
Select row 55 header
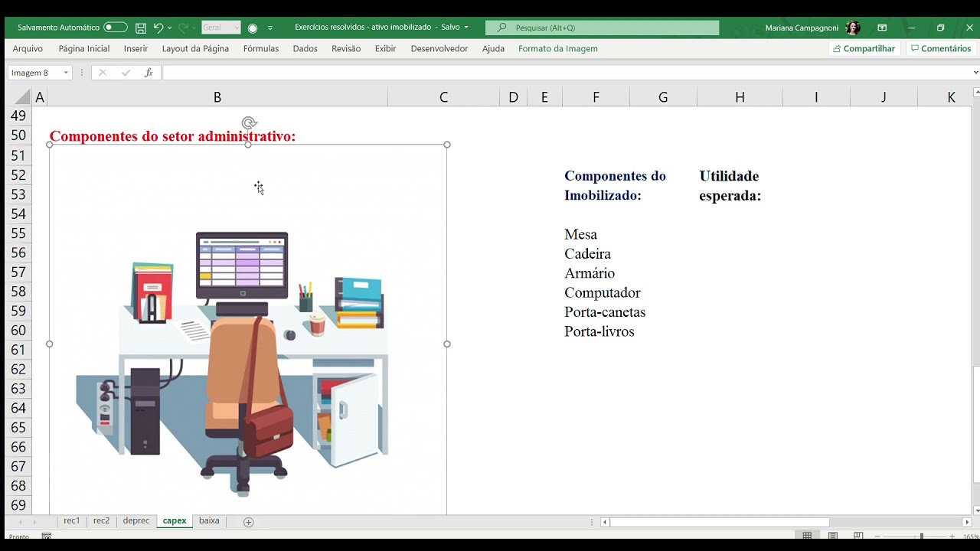18,233
